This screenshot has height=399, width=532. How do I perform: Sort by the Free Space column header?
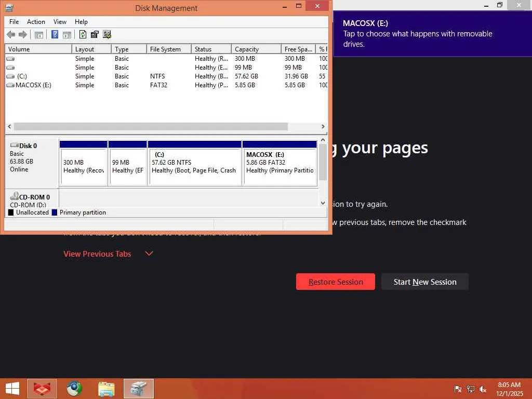point(298,49)
